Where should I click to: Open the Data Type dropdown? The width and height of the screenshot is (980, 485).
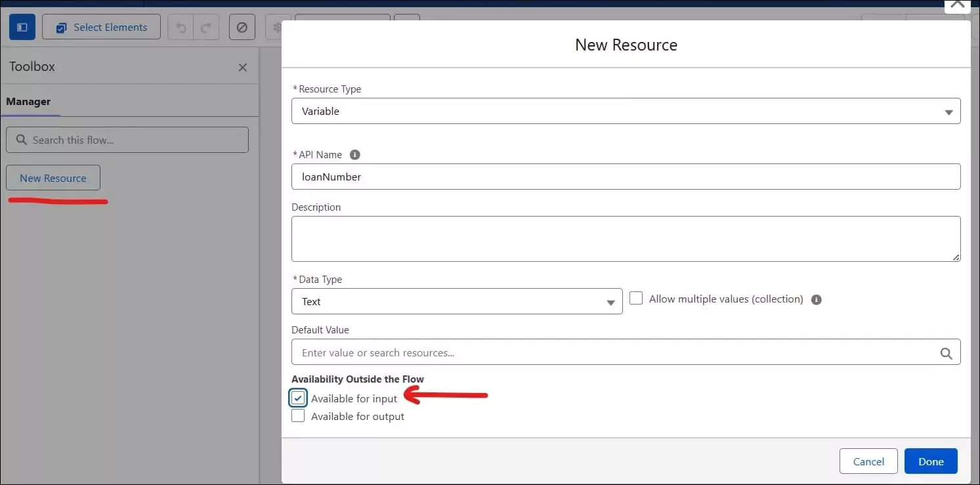612,301
